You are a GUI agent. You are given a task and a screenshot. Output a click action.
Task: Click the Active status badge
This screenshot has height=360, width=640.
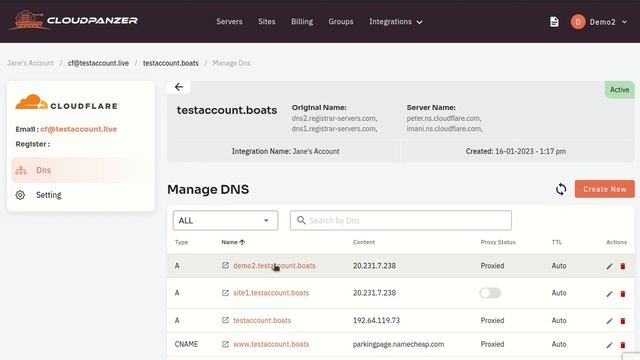pyautogui.click(x=620, y=90)
